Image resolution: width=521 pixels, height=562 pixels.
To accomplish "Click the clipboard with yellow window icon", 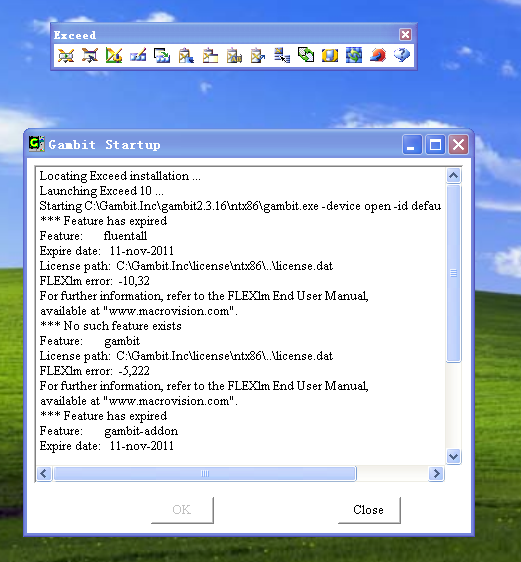I will tap(210, 56).
